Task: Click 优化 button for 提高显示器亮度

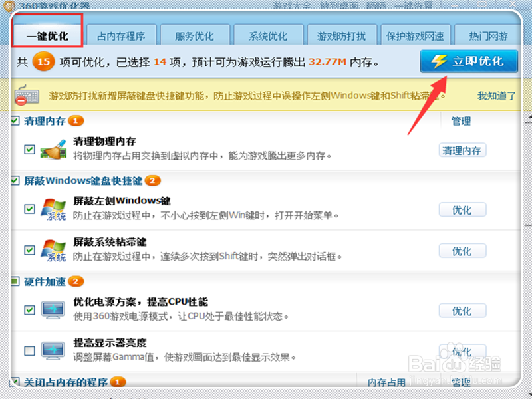Action: tap(462, 352)
